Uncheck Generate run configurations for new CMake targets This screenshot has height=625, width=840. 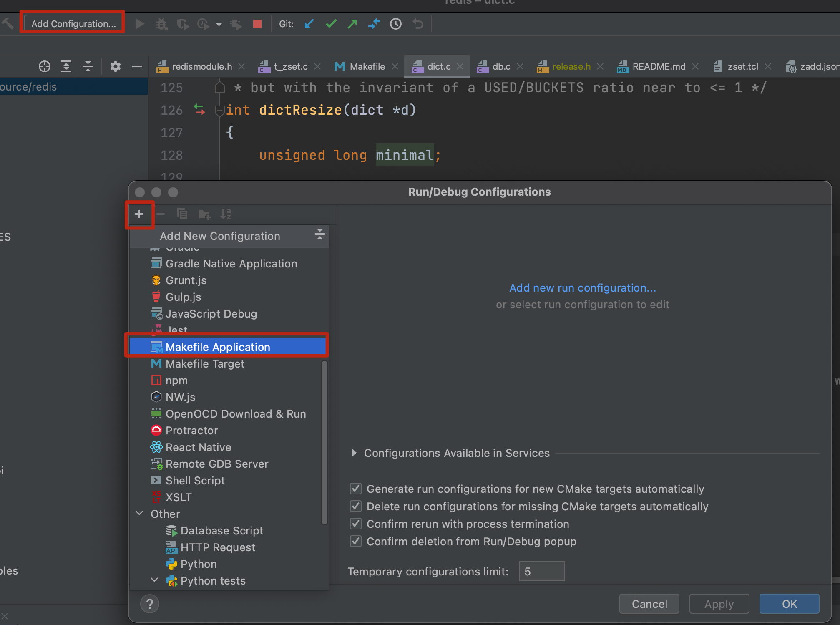tap(356, 489)
